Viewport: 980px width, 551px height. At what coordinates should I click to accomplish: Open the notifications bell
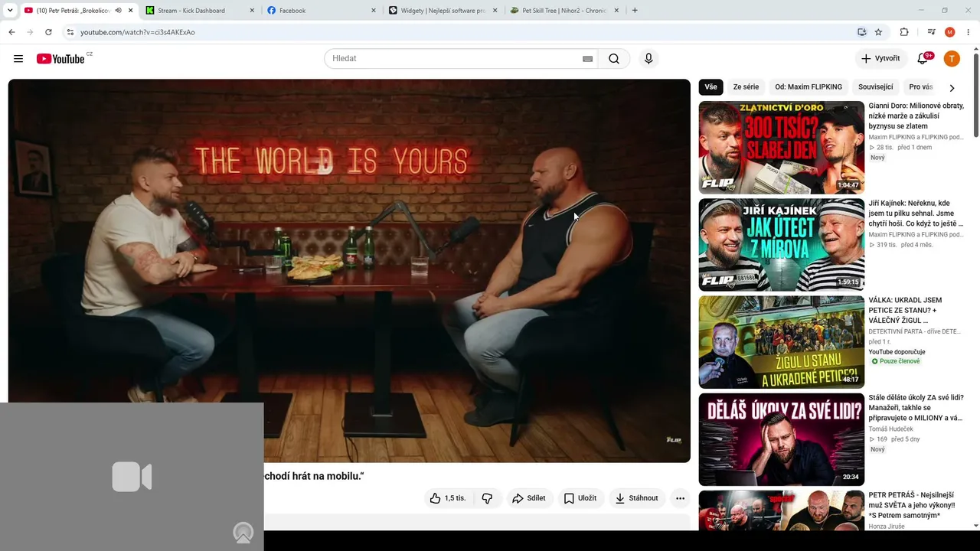tap(923, 59)
